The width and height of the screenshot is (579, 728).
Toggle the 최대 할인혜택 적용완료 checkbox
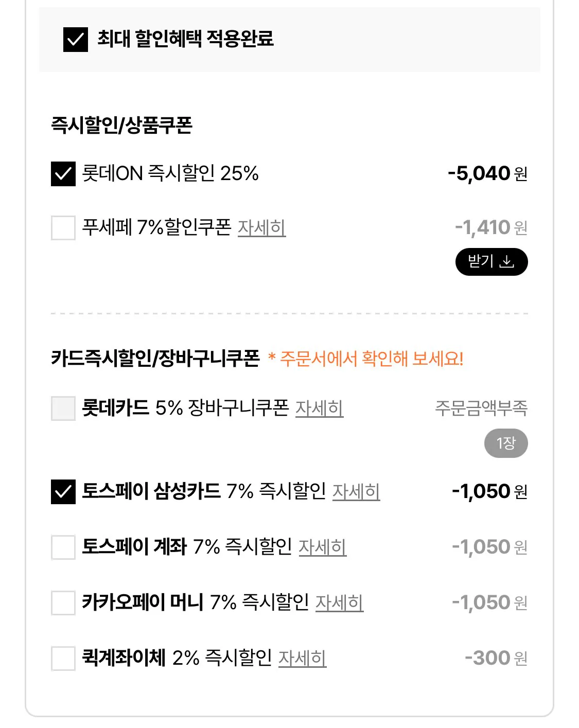tap(75, 40)
